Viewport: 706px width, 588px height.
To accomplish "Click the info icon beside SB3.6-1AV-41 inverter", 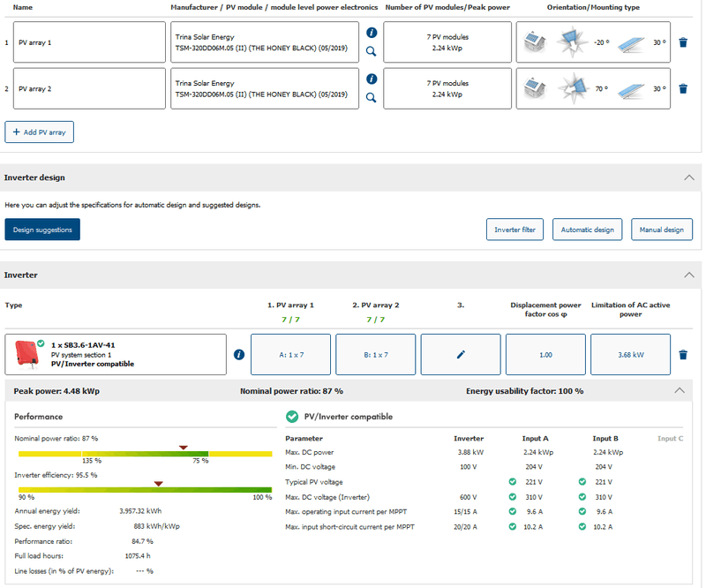I will 238,354.
